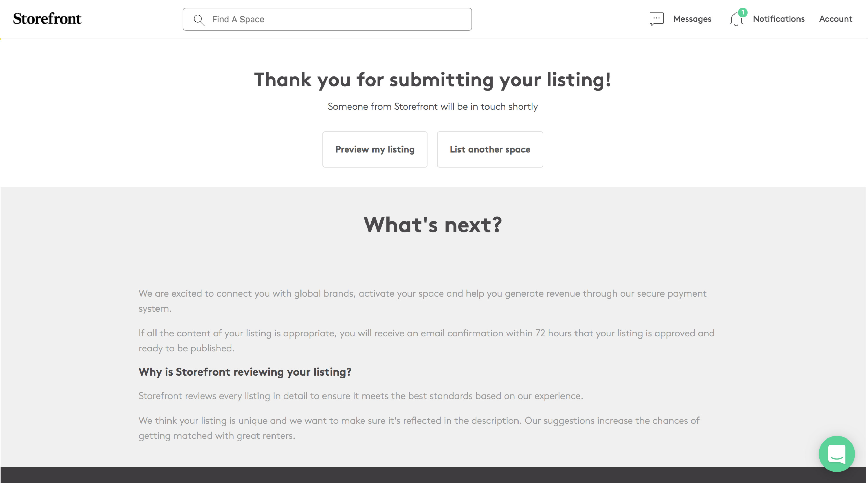
Task: Open the Messages link in header
Action: [692, 19]
